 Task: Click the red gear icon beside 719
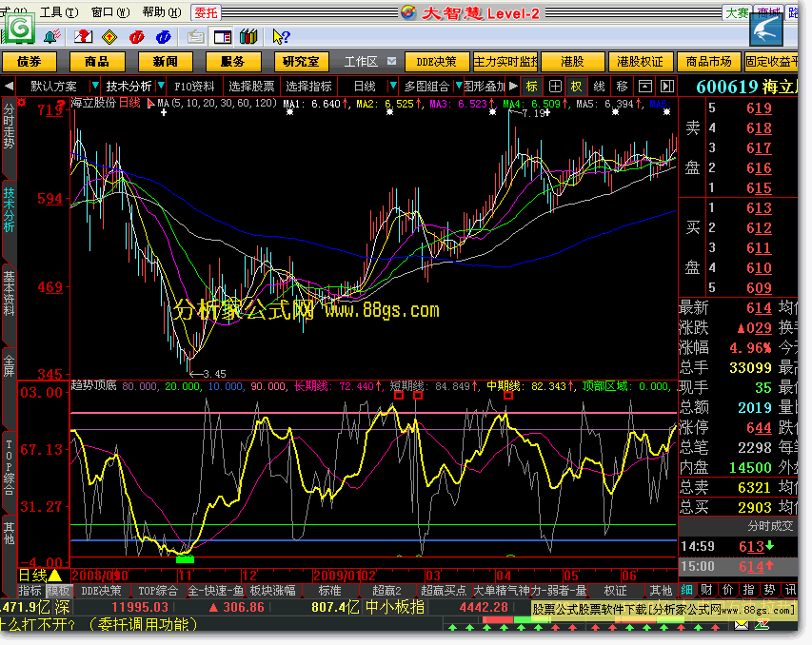click(22, 103)
